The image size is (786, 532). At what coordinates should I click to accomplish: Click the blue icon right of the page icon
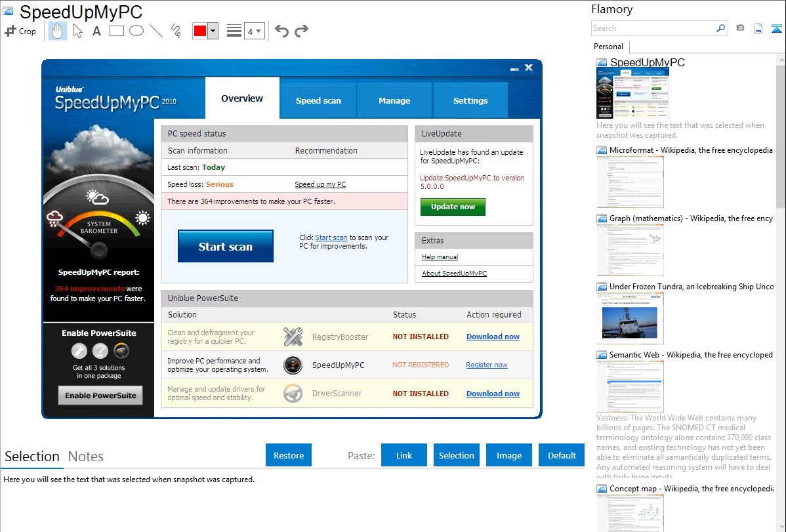click(x=776, y=28)
